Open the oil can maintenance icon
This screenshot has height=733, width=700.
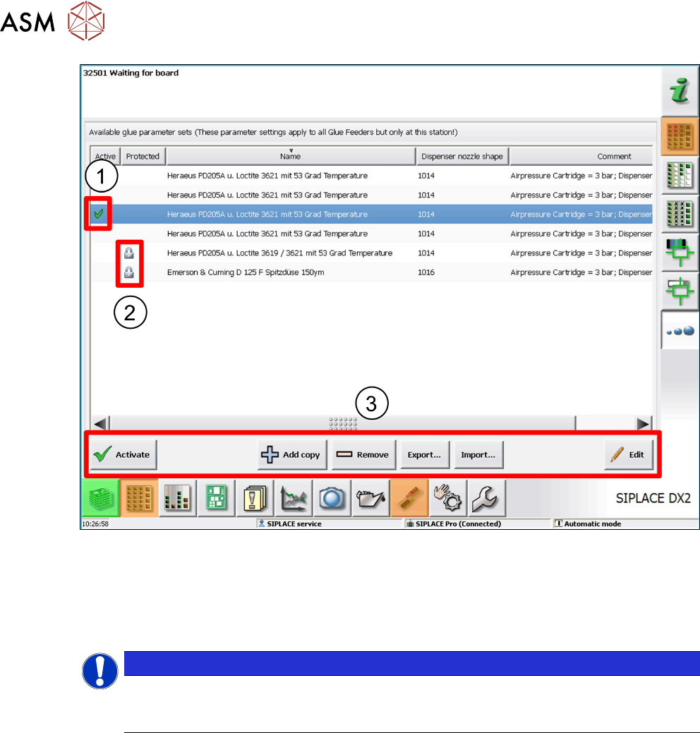[x=370, y=498]
